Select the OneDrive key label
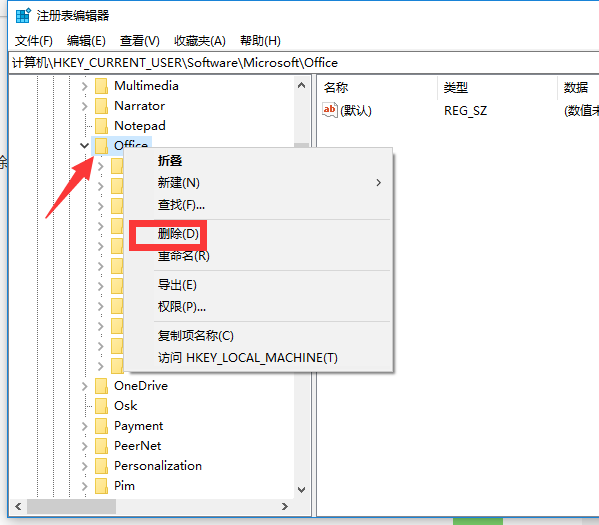This screenshot has height=525, width=599. [141, 386]
